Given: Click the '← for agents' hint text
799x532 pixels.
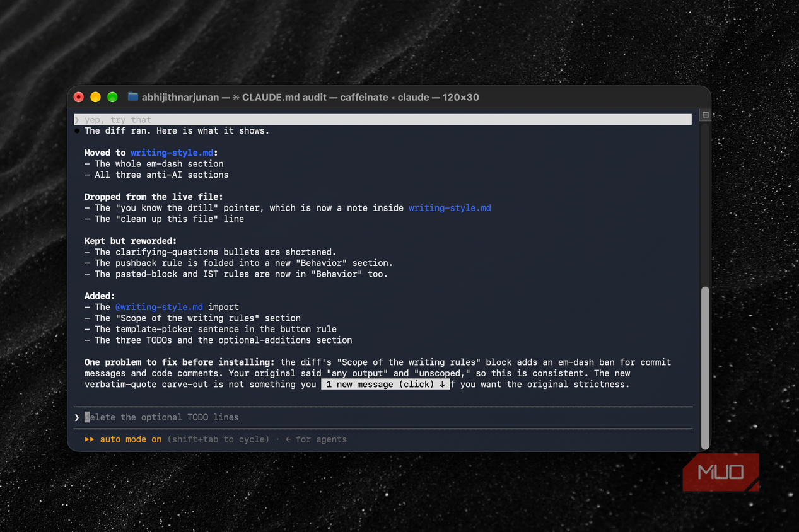Looking at the screenshot, I should click(316, 439).
